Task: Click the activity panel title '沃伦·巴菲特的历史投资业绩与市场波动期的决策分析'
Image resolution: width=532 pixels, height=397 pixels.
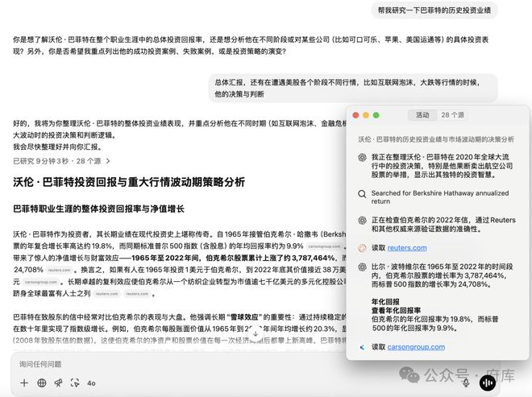Action: pyautogui.click(x=436, y=139)
